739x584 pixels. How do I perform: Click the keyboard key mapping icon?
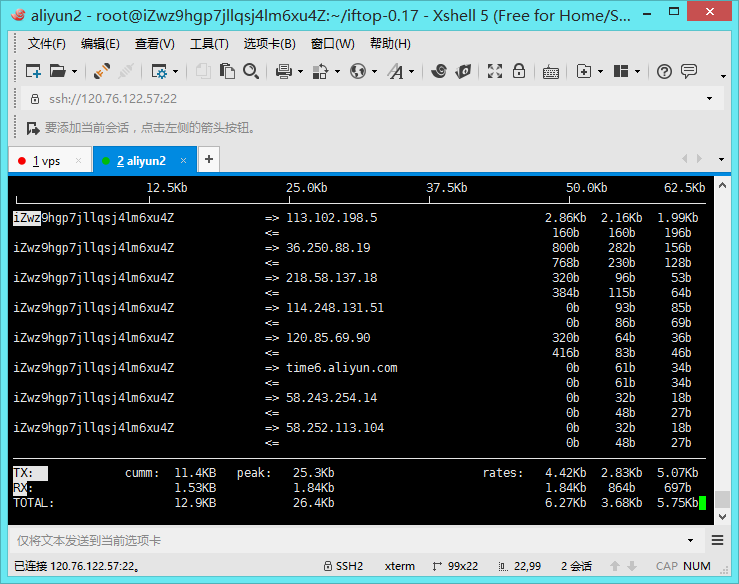(x=550, y=72)
